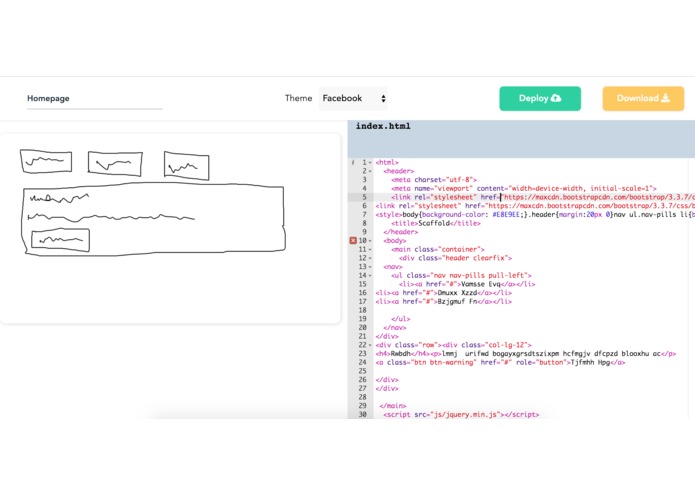
Task: Click the closing main tag on line 29
Action: pyautogui.click(x=393, y=406)
